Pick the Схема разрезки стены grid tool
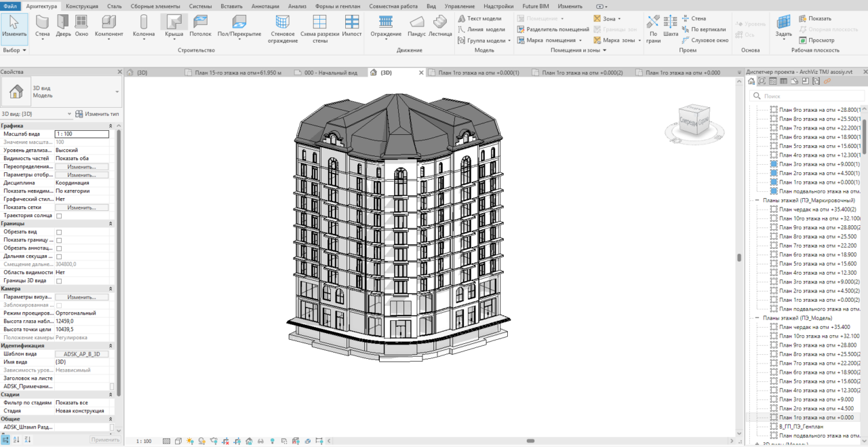The image size is (868, 447). point(319,30)
